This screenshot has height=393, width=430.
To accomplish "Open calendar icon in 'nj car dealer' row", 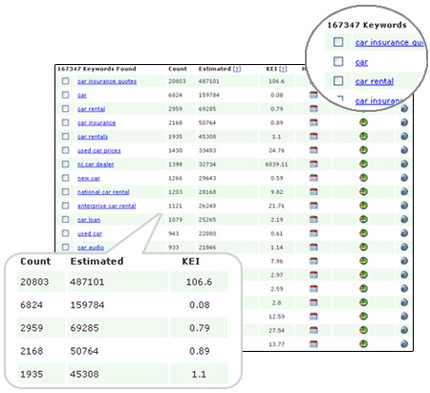I will tap(313, 164).
